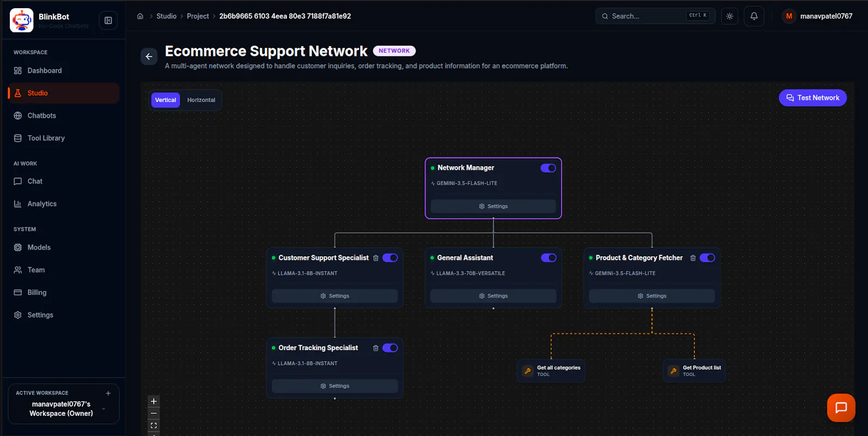Open Customer Support Specialist Settings
868x436 pixels.
click(335, 296)
